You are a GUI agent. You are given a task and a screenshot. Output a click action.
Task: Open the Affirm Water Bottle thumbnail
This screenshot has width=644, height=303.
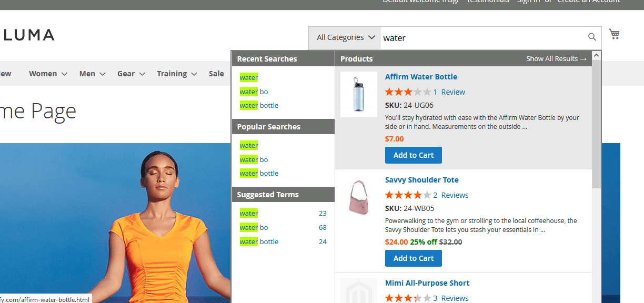(359, 94)
